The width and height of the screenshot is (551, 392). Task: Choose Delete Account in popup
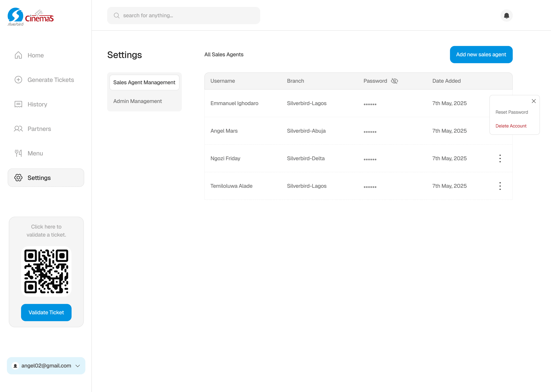click(511, 126)
